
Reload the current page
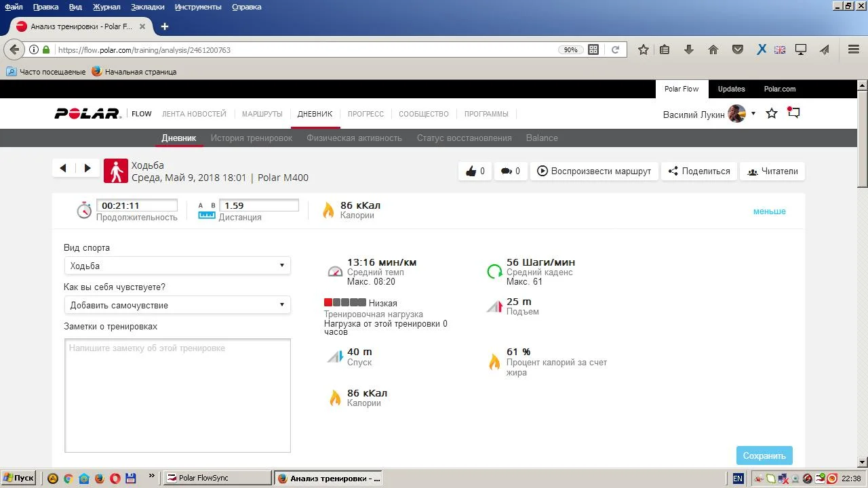[615, 49]
